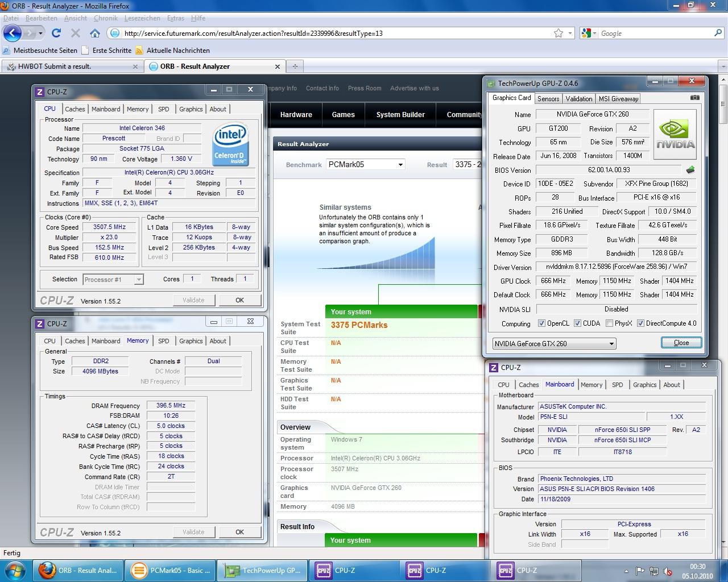Open the browser history dropdown arrow
The height and width of the screenshot is (582, 728).
coord(40,34)
